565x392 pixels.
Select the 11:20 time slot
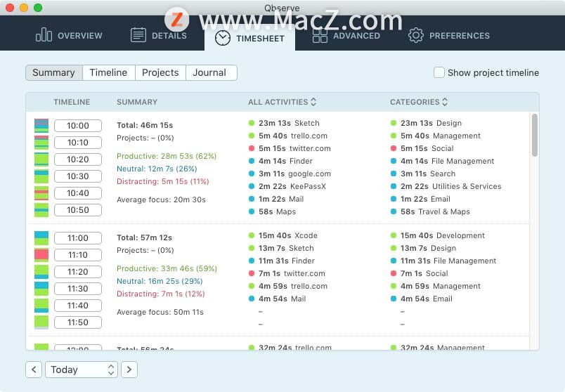pos(78,272)
